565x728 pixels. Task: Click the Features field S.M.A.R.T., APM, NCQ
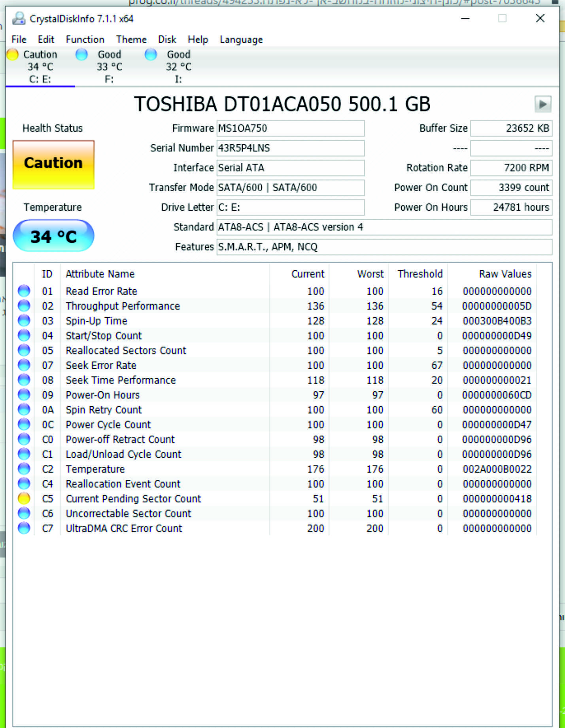384,247
